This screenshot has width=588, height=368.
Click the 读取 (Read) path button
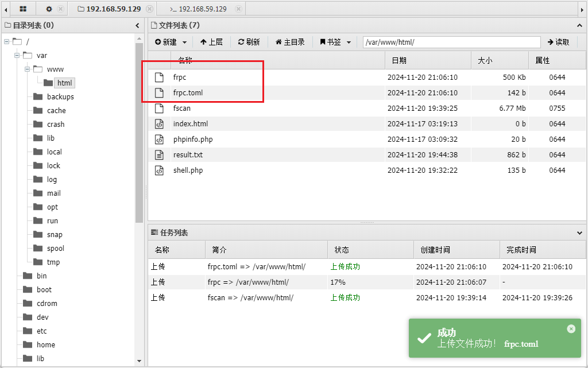pos(558,42)
